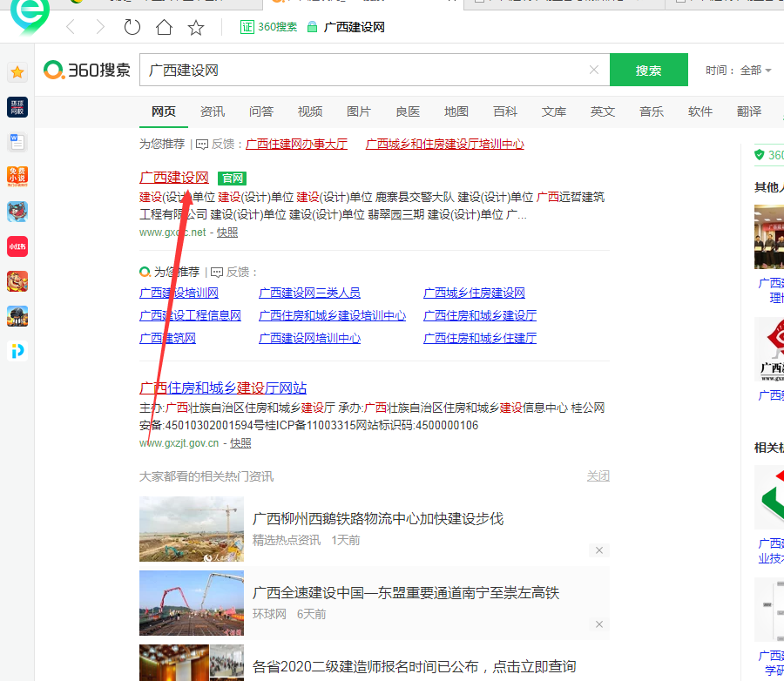
Task: Open the helmet soldier game sidebar icon
Action: point(17,316)
